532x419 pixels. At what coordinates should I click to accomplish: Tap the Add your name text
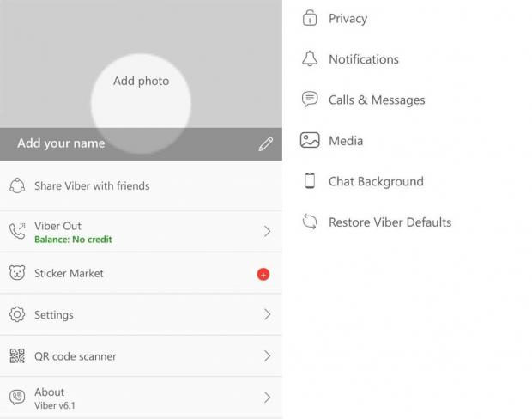(61, 143)
